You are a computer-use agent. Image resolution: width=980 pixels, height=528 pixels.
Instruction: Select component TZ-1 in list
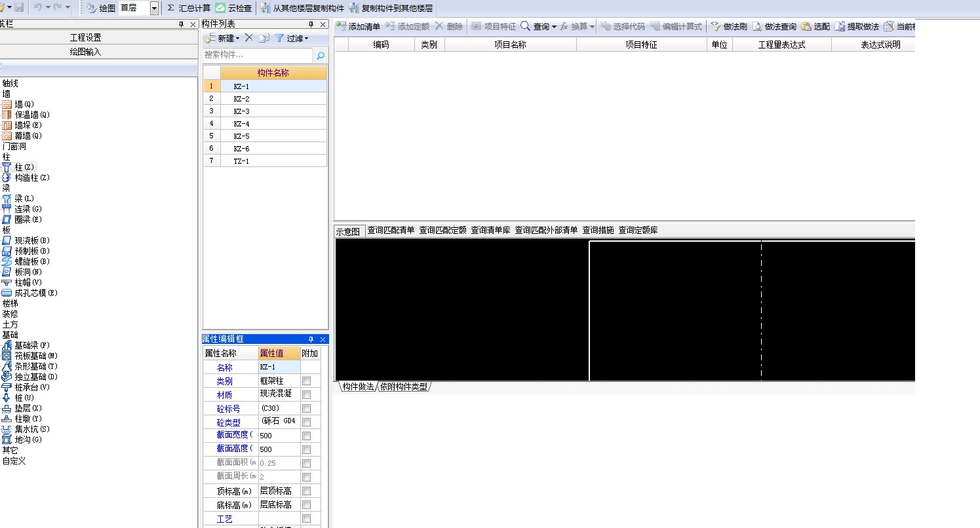click(x=265, y=160)
